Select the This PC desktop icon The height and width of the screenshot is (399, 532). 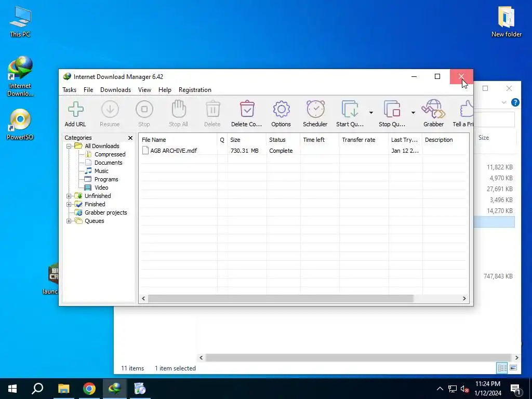[20, 21]
